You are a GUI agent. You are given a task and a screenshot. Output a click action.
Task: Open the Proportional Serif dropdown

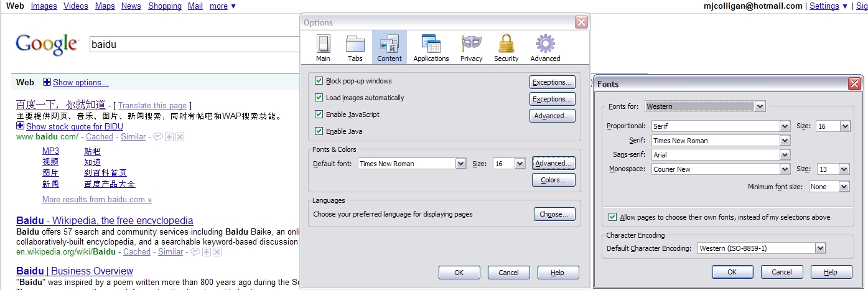click(x=785, y=126)
